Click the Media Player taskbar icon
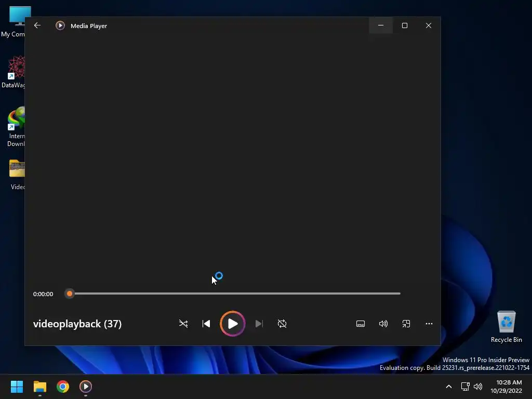 tap(86, 387)
